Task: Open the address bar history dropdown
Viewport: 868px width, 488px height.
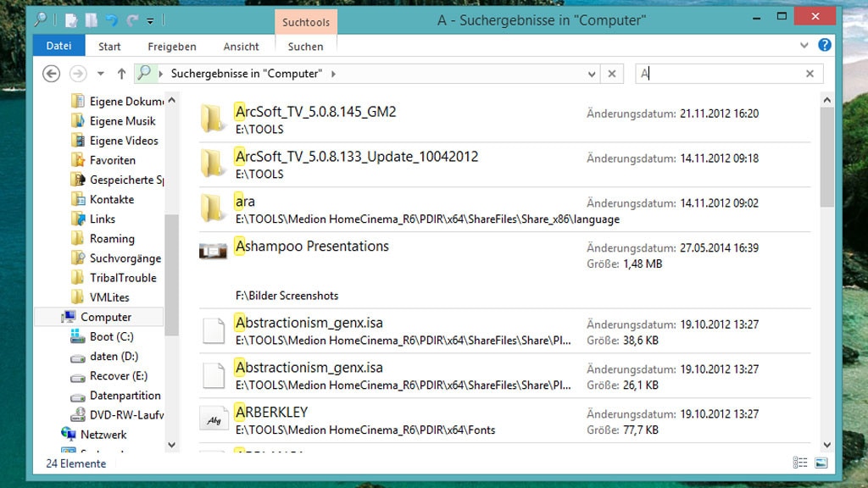Action: coord(592,74)
